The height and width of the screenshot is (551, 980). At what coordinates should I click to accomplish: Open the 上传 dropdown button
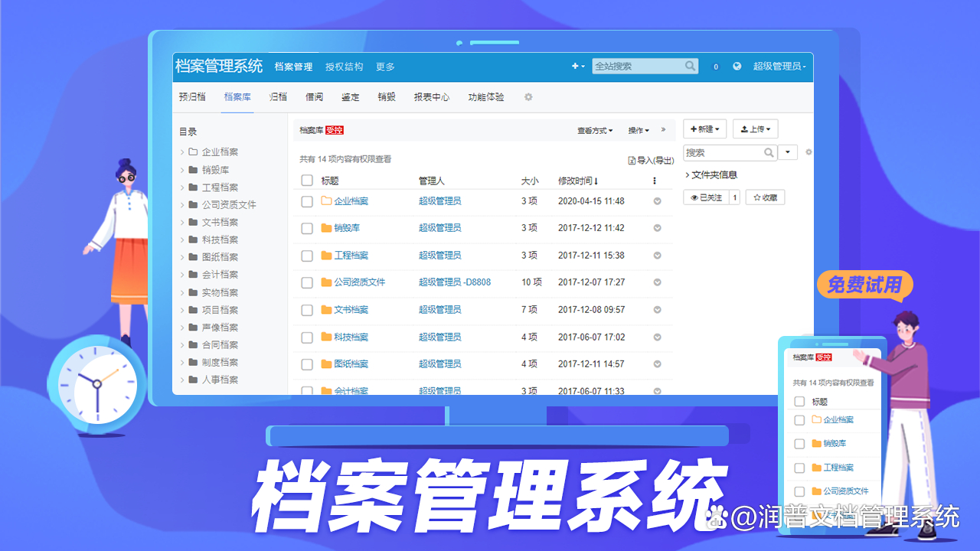pos(756,129)
